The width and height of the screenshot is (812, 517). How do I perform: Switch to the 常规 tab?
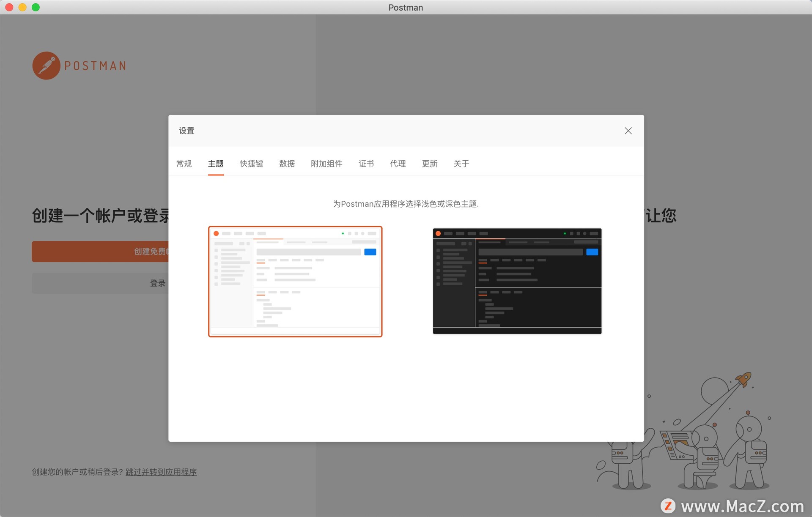tap(184, 164)
